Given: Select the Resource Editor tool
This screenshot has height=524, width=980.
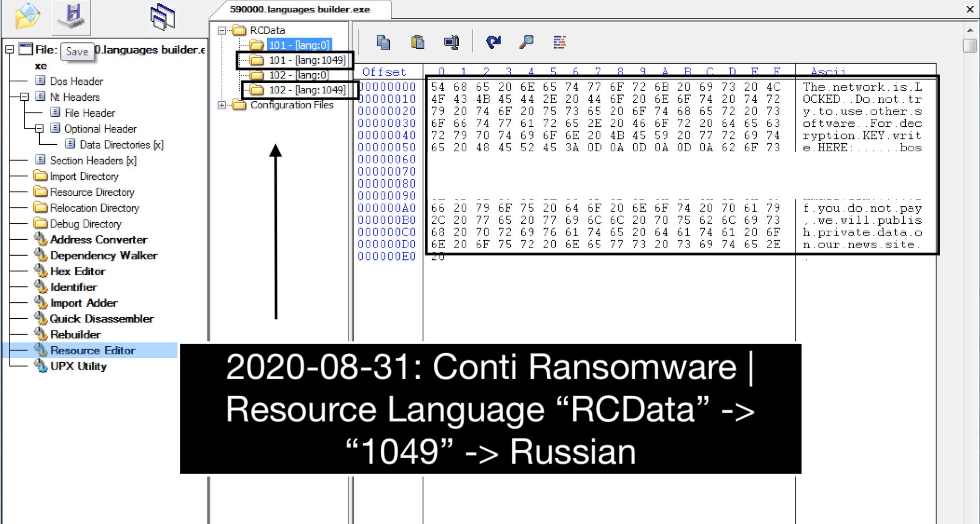Looking at the screenshot, I should click(x=93, y=351).
